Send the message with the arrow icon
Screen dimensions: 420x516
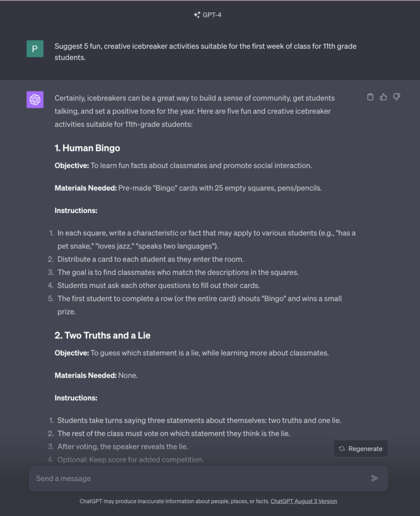point(375,478)
